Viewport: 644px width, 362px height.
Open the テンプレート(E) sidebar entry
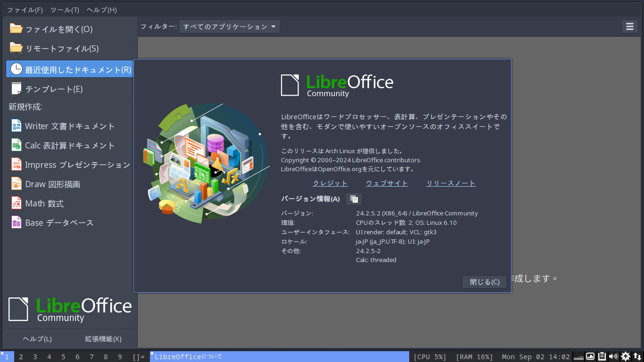click(x=70, y=89)
